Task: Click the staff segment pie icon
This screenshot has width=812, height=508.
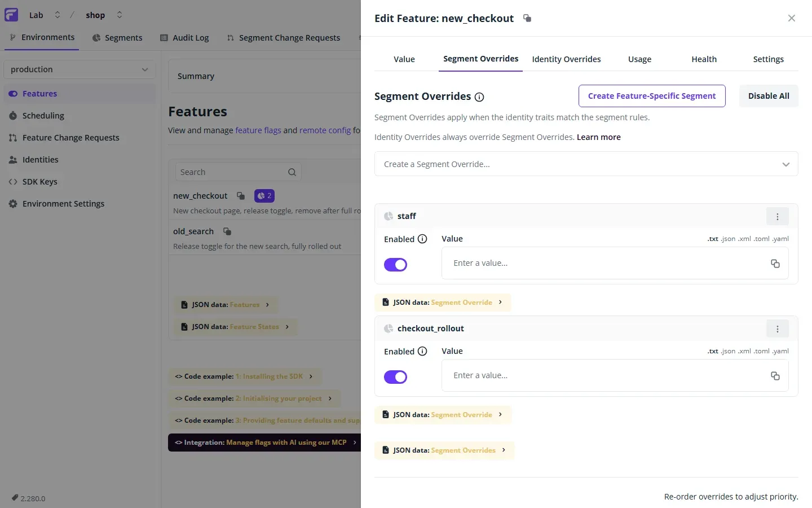Action: (x=389, y=216)
